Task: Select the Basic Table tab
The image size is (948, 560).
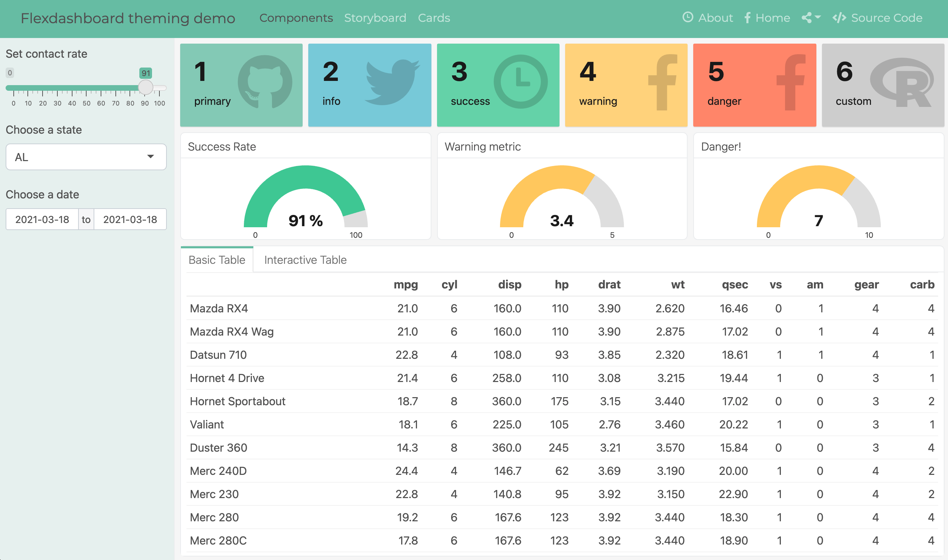Action: tap(217, 260)
